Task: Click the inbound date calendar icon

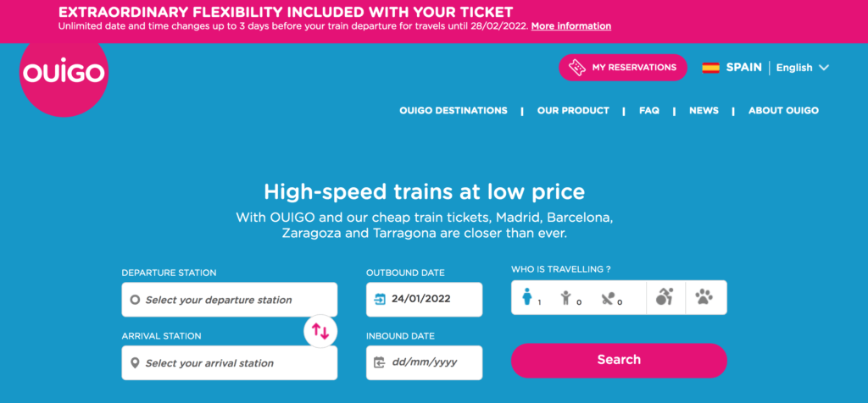Action: (x=380, y=363)
